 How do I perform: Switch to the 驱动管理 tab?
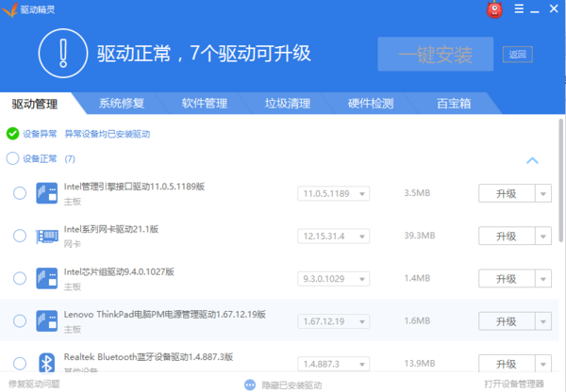click(x=35, y=104)
